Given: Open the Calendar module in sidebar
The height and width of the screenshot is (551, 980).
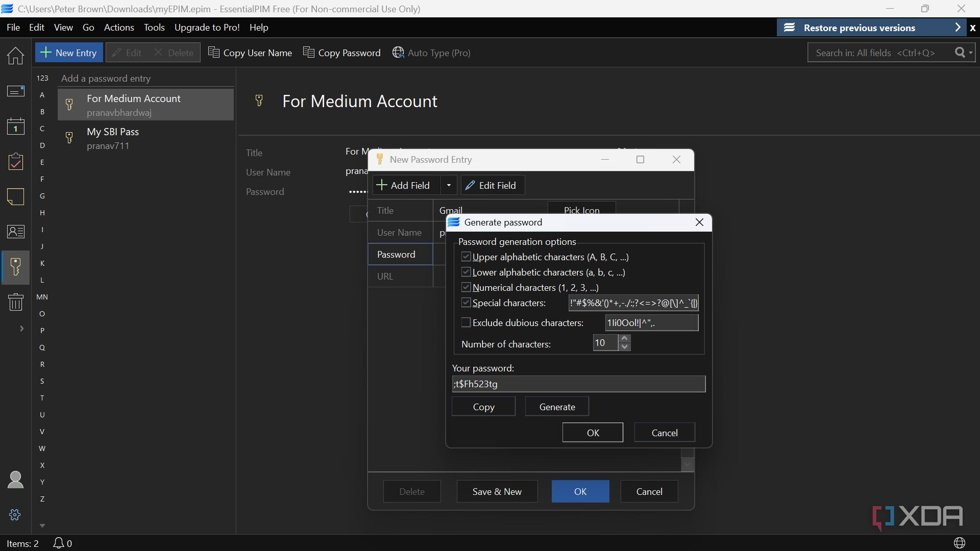Looking at the screenshot, I should [15, 127].
